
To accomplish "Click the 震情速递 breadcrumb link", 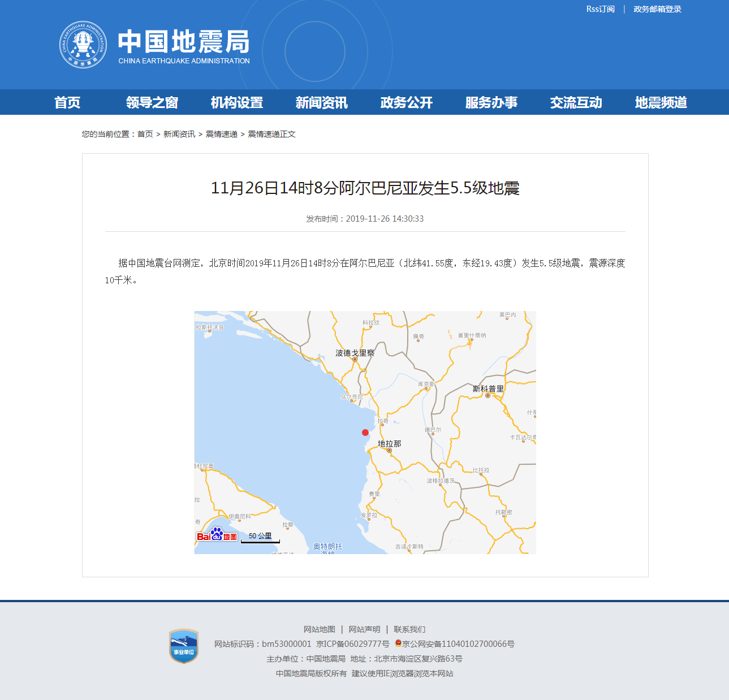I will point(221,134).
